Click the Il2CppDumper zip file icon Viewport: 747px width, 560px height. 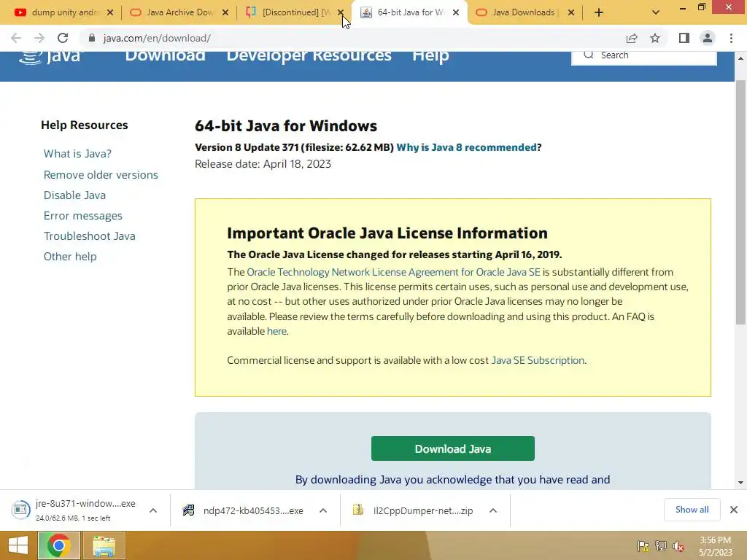click(x=358, y=510)
